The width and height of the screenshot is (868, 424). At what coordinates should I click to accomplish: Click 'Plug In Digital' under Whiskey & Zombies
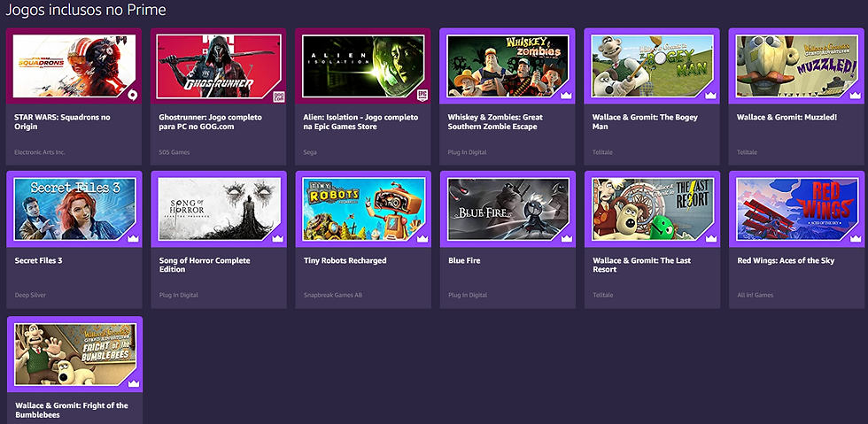[468, 151]
